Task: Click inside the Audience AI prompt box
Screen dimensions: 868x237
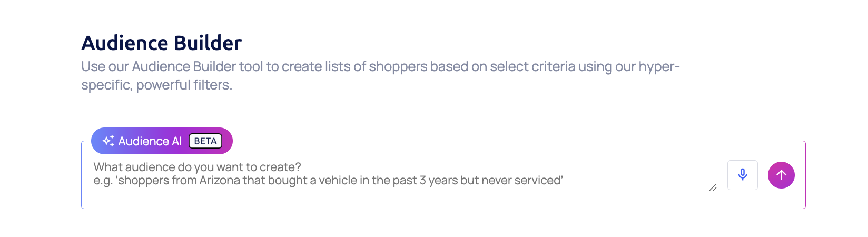Action: (x=400, y=175)
